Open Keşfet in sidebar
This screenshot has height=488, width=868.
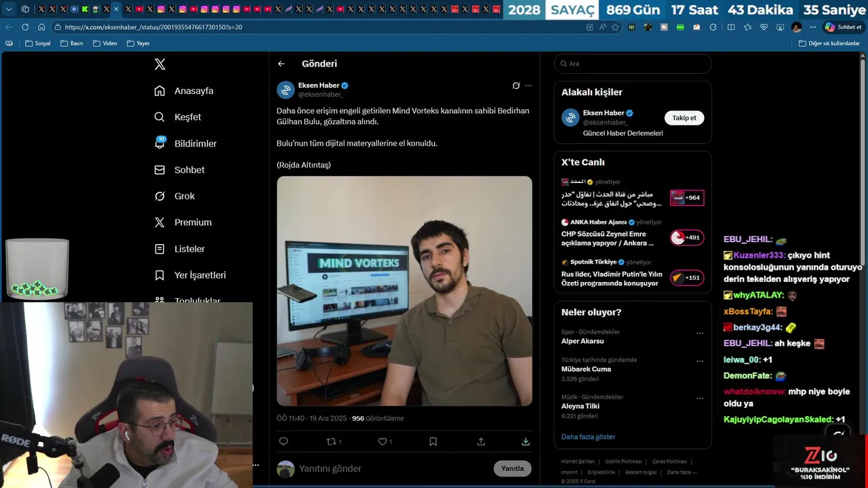pyautogui.click(x=178, y=117)
